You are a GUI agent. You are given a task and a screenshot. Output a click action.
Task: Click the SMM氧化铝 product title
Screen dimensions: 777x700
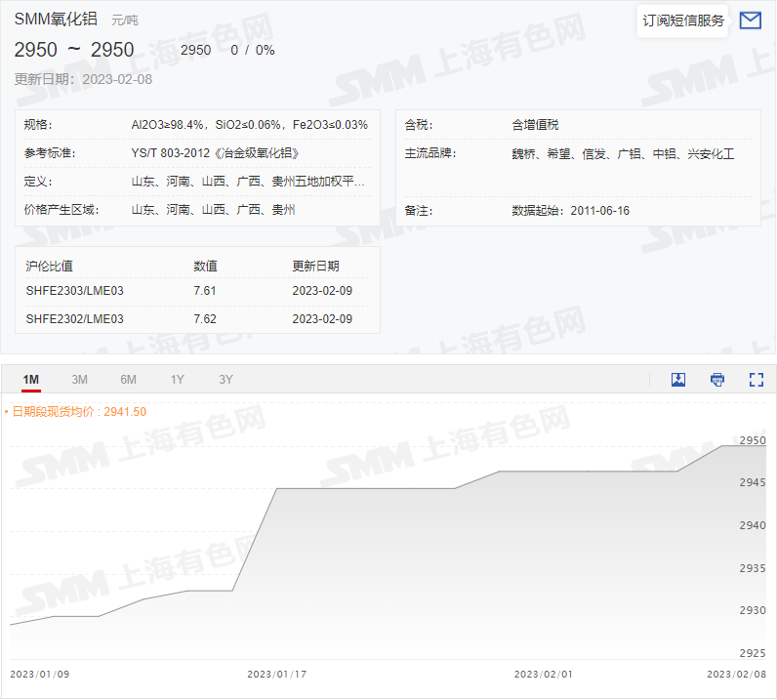pyautogui.click(x=56, y=19)
